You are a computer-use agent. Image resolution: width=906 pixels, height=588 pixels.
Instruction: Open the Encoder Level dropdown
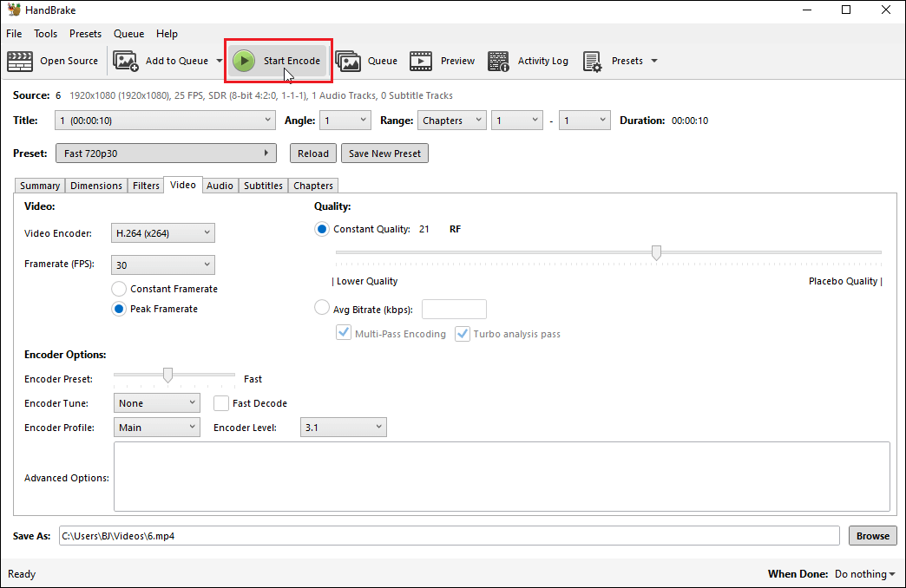click(343, 427)
